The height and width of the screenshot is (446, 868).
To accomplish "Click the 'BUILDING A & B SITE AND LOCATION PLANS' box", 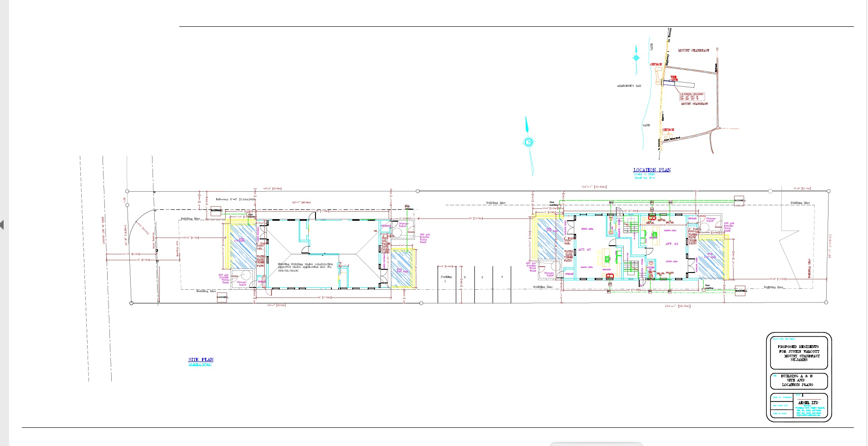I will tap(799, 381).
